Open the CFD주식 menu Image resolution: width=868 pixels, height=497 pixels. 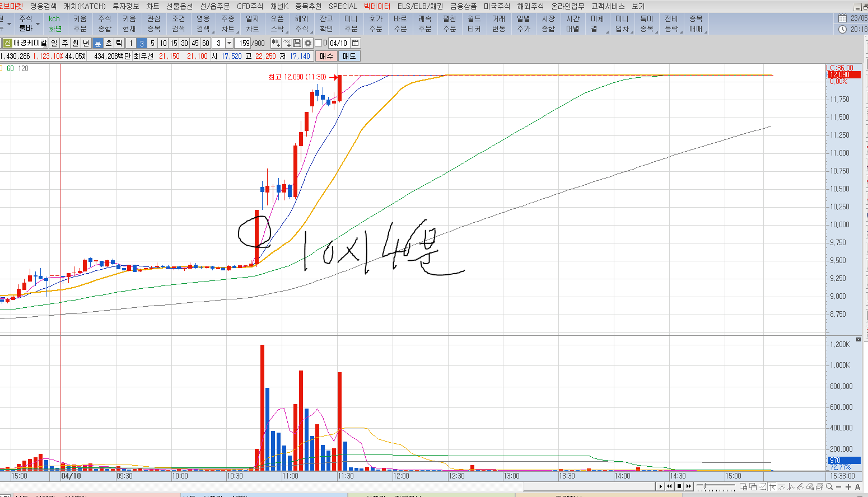(250, 6)
